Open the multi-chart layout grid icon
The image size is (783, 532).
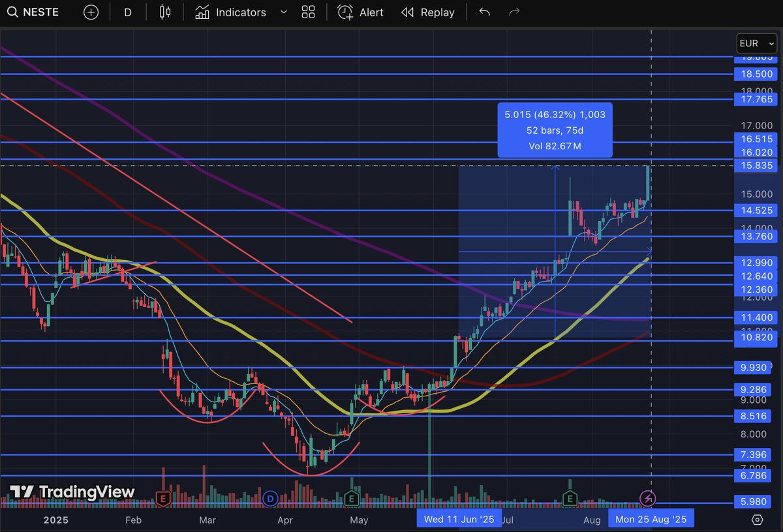308,12
